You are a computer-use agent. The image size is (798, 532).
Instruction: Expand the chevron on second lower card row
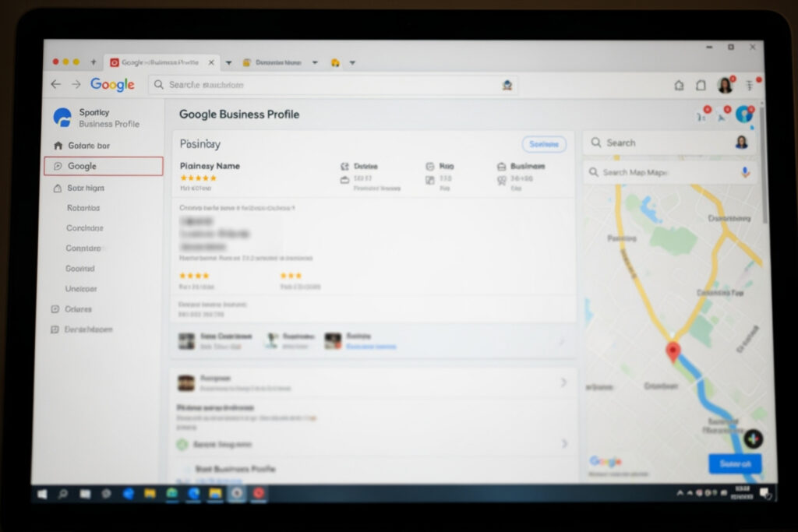[564, 443]
